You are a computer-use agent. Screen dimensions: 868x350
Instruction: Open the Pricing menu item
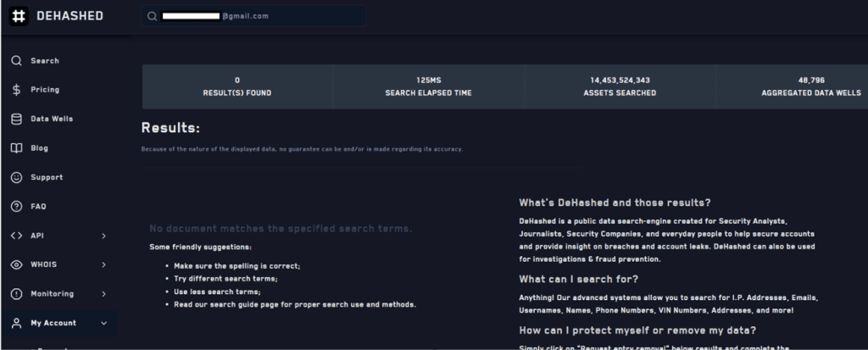pos(45,90)
